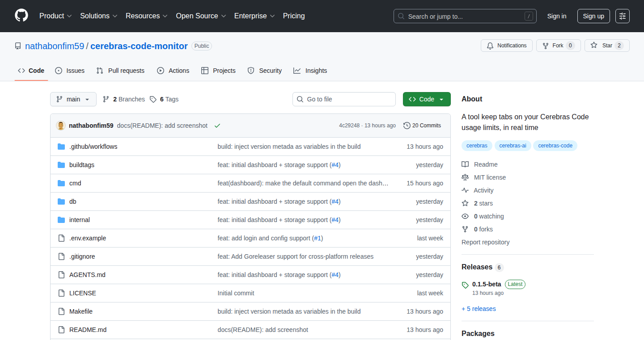644x340 pixels.
Task: Click the README.md file icon
Action: tap(61, 330)
